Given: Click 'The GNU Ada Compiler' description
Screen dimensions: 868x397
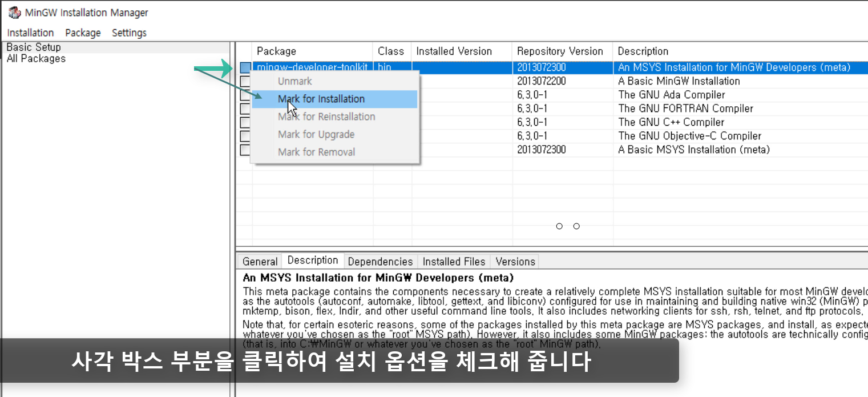Looking at the screenshot, I should point(672,95).
